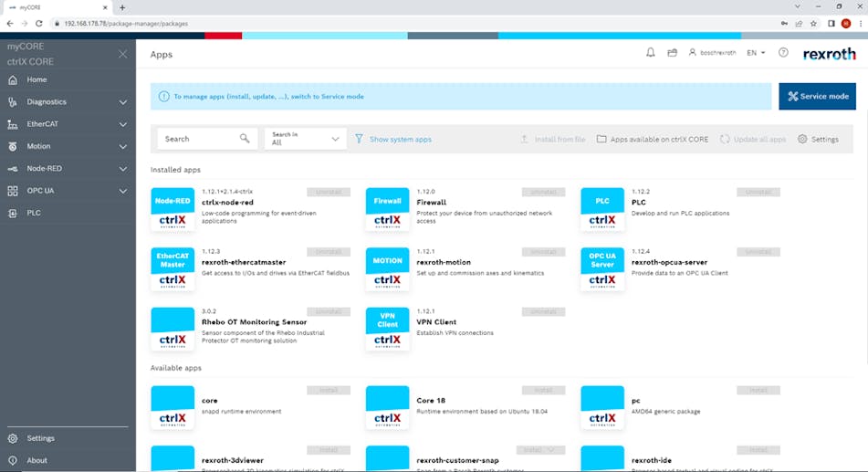Image resolution: width=868 pixels, height=472 pixels.
Task: Open the browser tab search chevron
Action: pyautogui.click(x=797, y=6)
